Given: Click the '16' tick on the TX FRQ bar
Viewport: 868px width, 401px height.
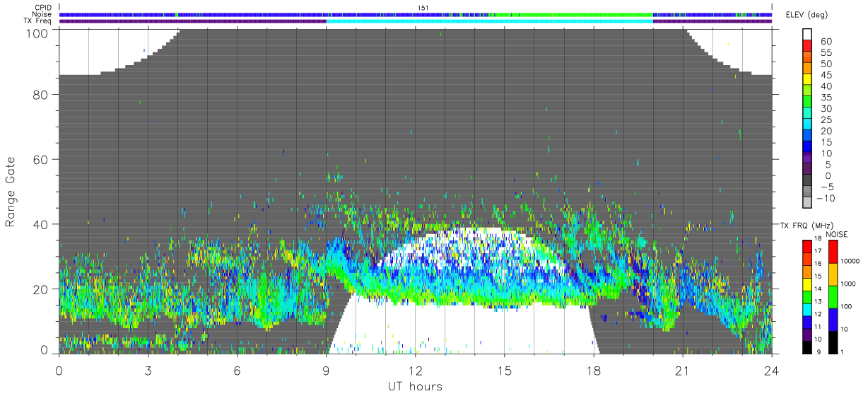Looking at the screenshot, I should pos(819,265).
